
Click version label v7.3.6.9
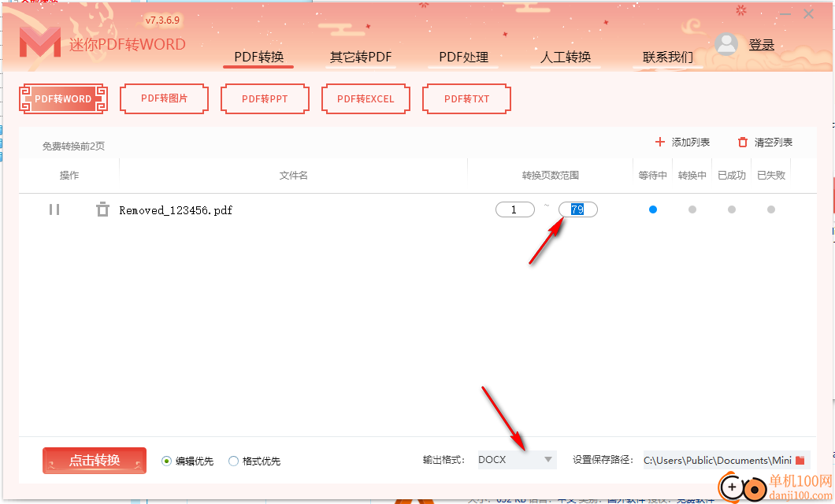(162, 20)
